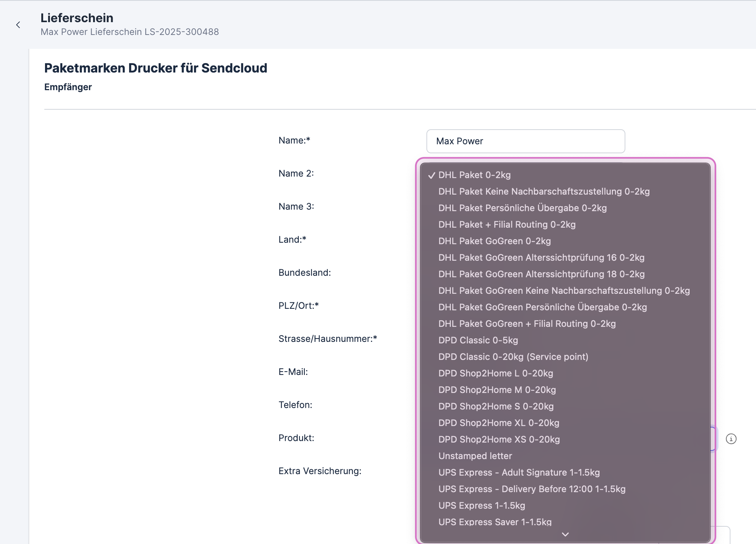Choose DPD Classic 0-20kg Service point option
Viewport: 756px width, 544px height.
coord(513,357)
